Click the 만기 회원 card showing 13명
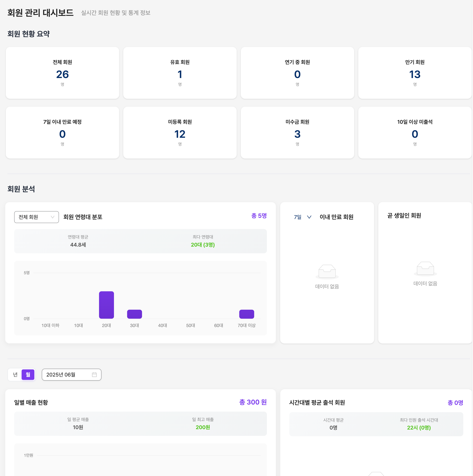 [415, 73]
